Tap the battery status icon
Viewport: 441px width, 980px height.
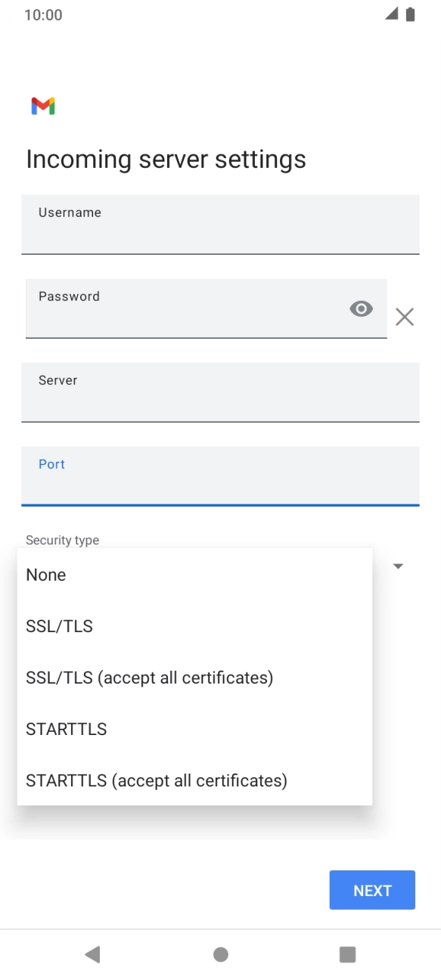coord(411,14)
